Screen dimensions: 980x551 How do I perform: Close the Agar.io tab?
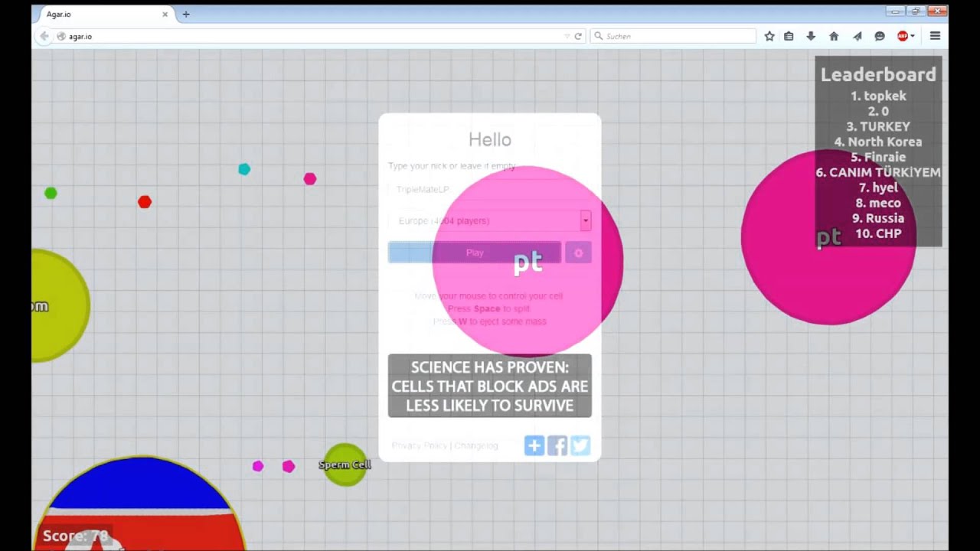coord(165,14)
